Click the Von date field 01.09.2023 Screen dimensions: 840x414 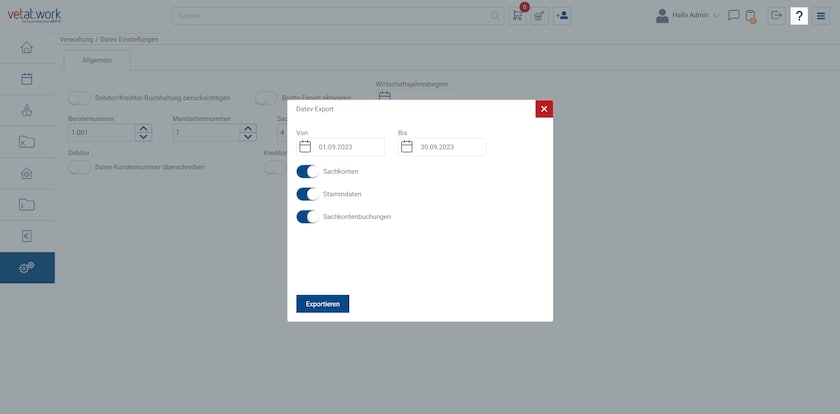coord(340,147)
